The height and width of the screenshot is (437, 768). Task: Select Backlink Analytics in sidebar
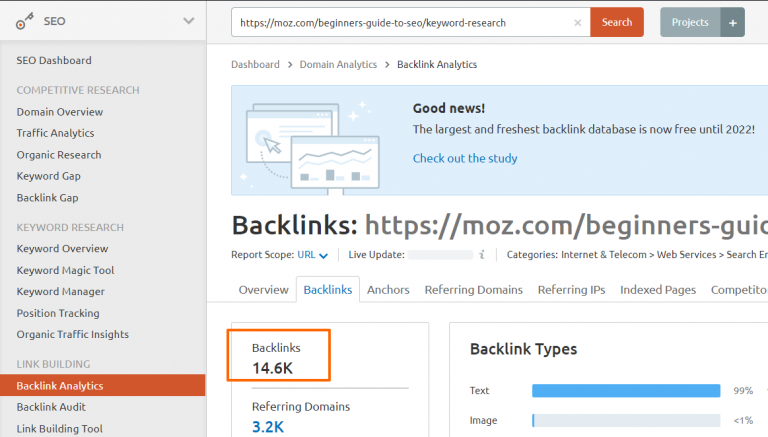point(103,386)
